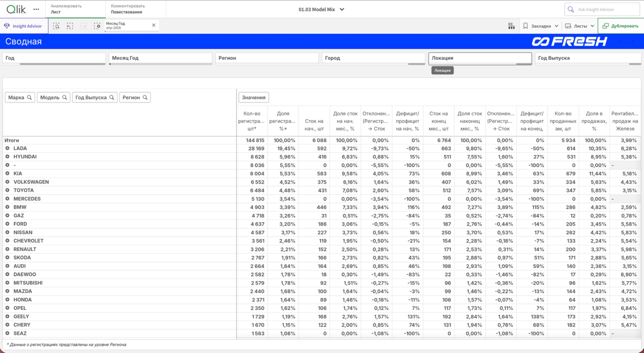Open the Город filter pane
This screenshot has width=644, height=353.
373,59
